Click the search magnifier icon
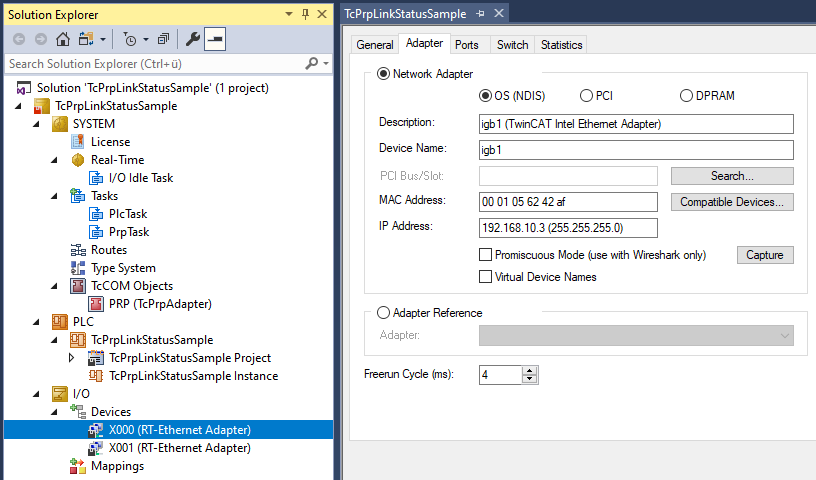 tap(311, 64)
